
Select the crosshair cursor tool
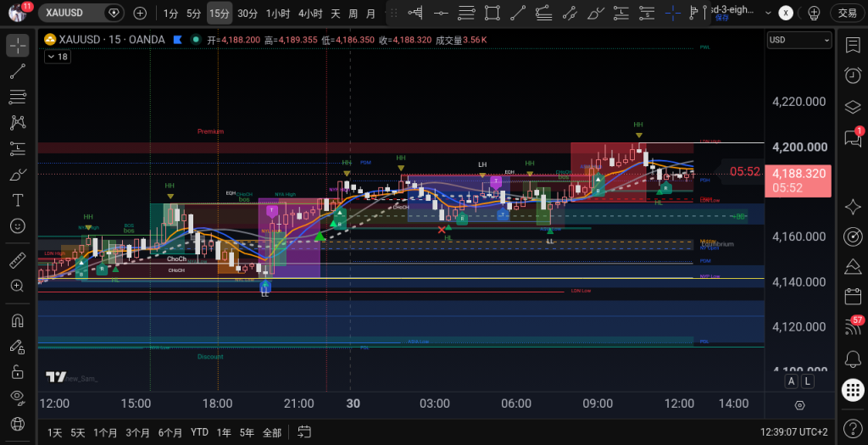click(18, 46)
